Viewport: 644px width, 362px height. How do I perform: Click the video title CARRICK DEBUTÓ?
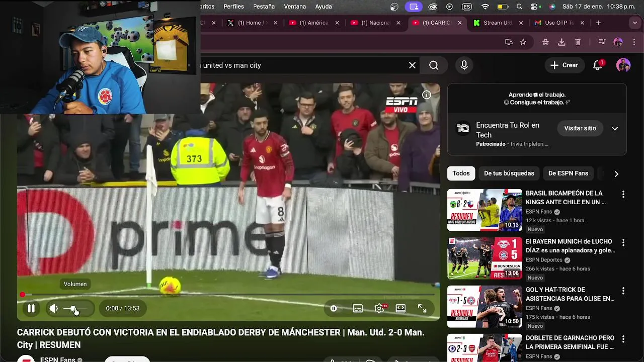tap(221, 338)
